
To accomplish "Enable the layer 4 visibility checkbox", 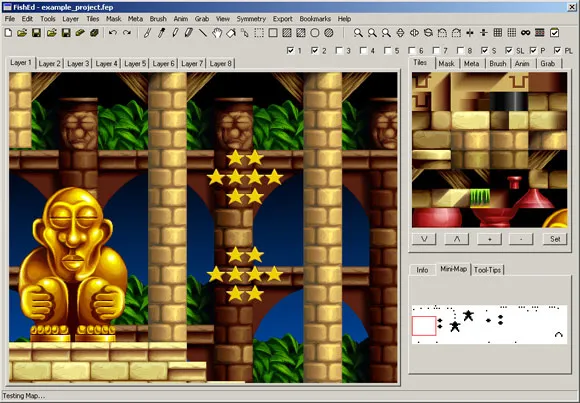I will click(x=364, y=50).
